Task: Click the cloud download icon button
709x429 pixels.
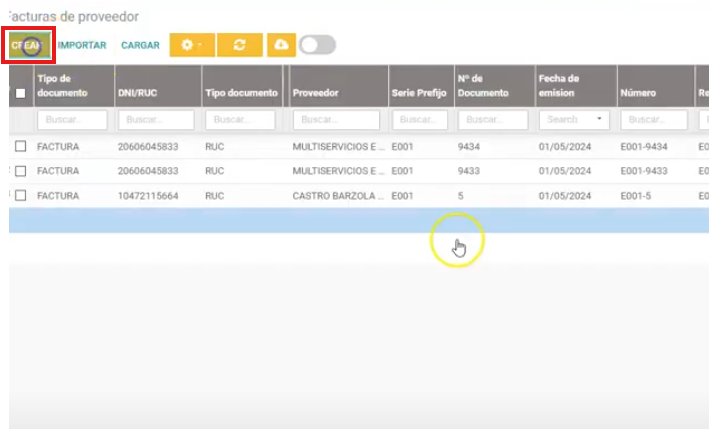Action: (x=280, y=45)
